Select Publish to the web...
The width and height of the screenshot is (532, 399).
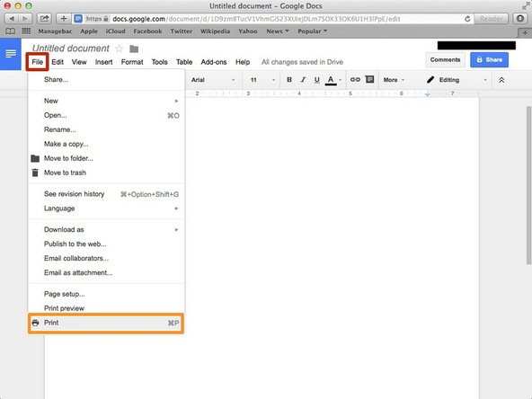point(106,244)
